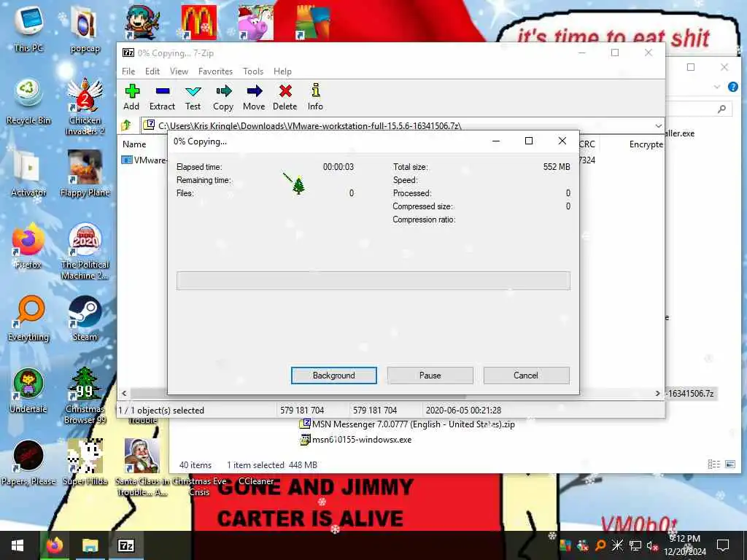Open The Political Machine 2020 shortcut
747x560 pixels.
85,252
